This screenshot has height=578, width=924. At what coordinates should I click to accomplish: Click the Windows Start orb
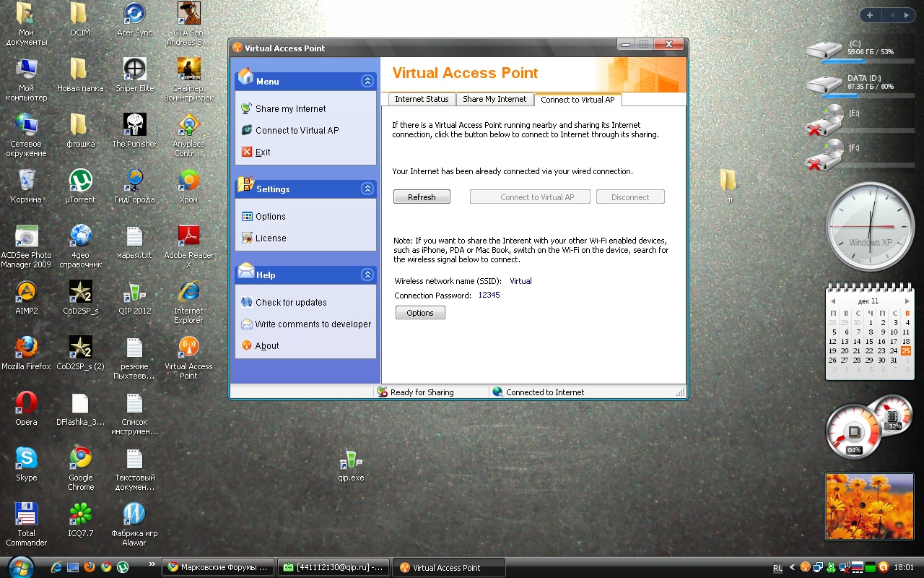click(x=19, y=566)
